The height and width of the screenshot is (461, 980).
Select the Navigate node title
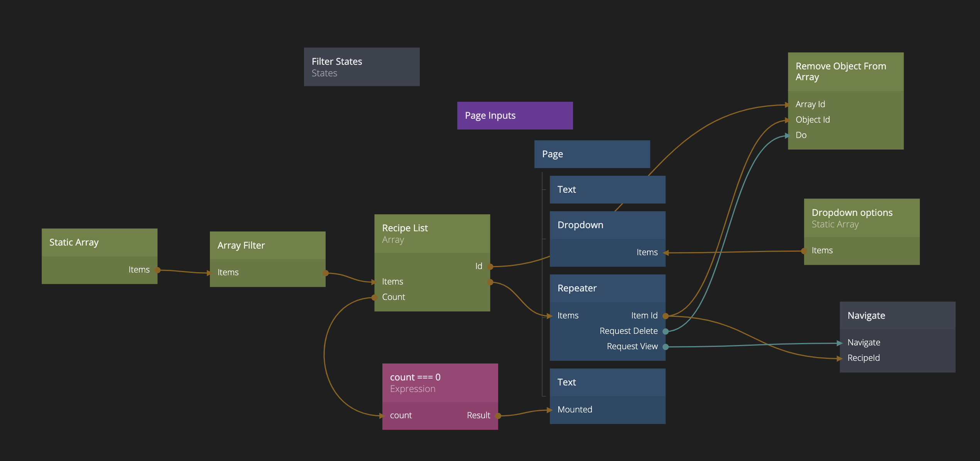[897, 316]
